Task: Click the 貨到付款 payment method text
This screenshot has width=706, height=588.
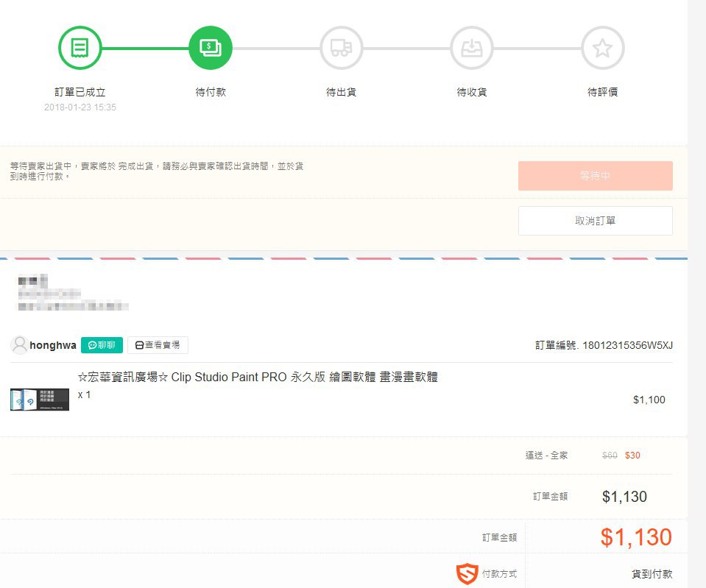Action: tap(652, 574)
